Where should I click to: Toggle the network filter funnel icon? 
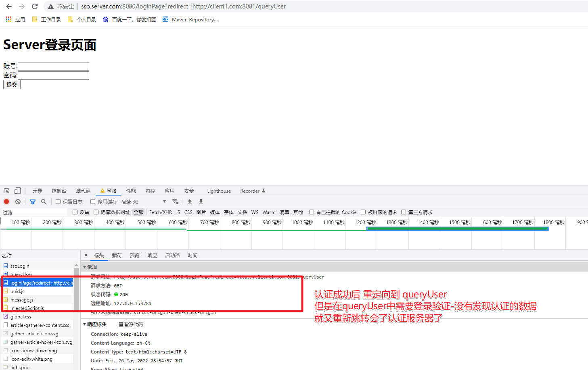(33, 202)
